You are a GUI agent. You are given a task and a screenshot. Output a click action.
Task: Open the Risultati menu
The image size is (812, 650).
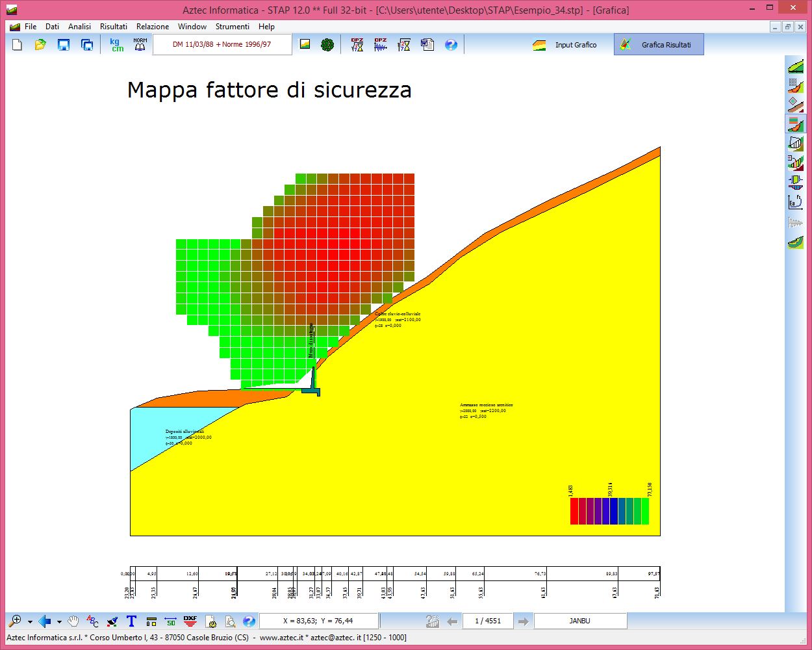(x=114, y=27)
